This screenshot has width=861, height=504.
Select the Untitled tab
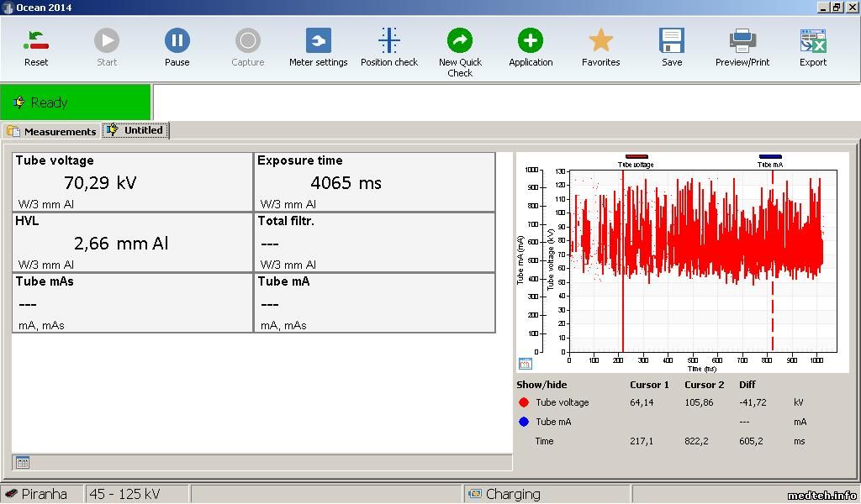pos(135,130)
